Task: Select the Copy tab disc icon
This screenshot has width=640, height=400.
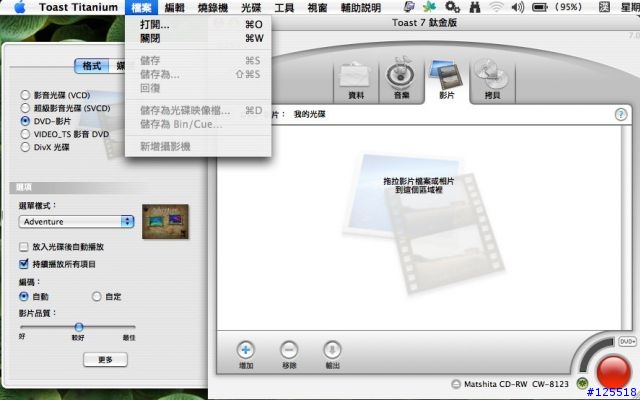Action: [492, 74]
